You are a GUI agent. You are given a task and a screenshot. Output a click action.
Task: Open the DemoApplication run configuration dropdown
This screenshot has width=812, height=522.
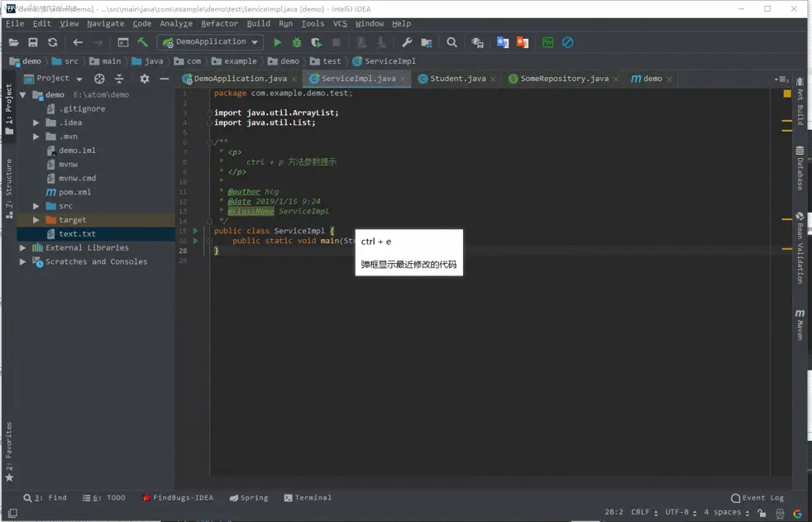(212, 42)
